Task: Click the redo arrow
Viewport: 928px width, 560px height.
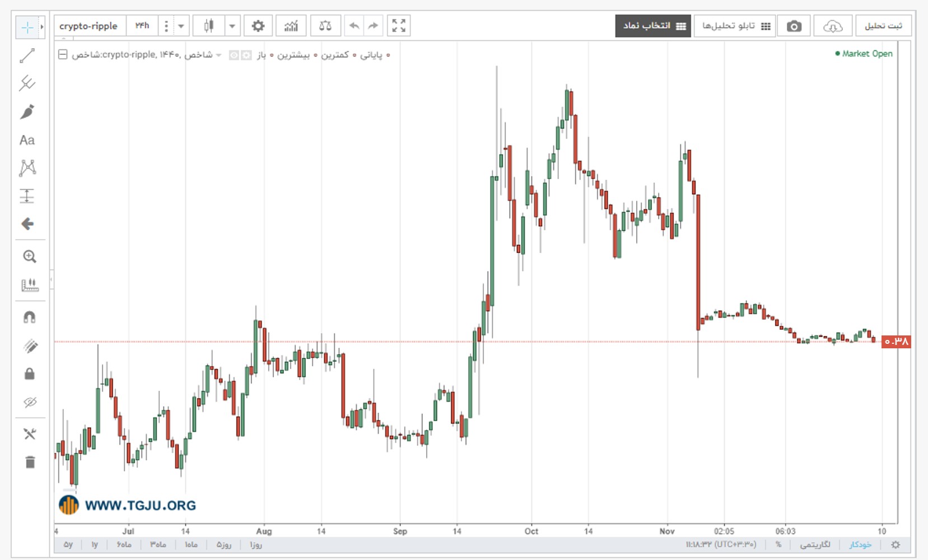Action: [373, 26]
